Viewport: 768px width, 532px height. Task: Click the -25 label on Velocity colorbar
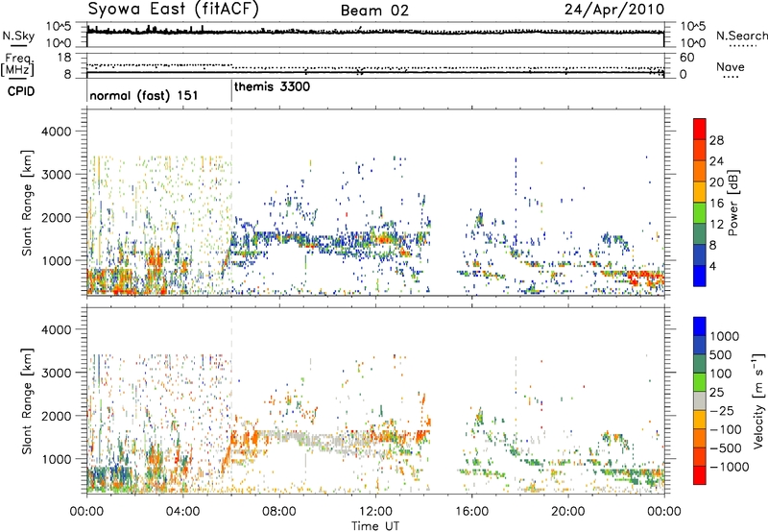(x=721, y=410)
